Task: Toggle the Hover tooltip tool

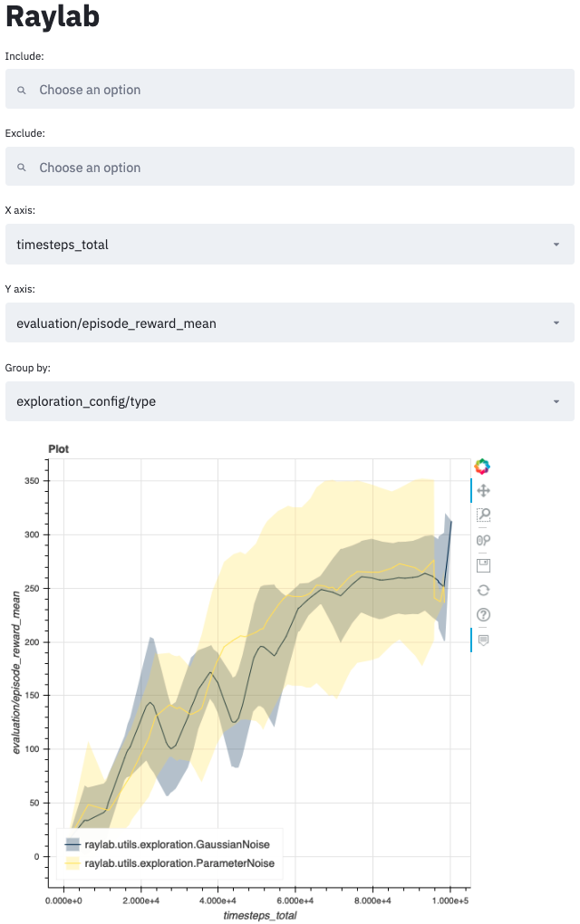Action: (483, 640)
